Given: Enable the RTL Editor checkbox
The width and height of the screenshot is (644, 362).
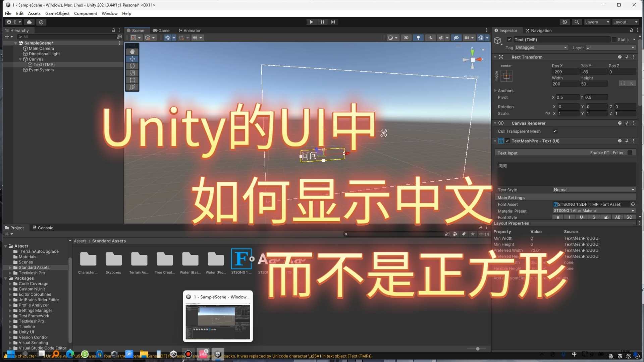Looking at the screenshot, I should click(630, 153).
